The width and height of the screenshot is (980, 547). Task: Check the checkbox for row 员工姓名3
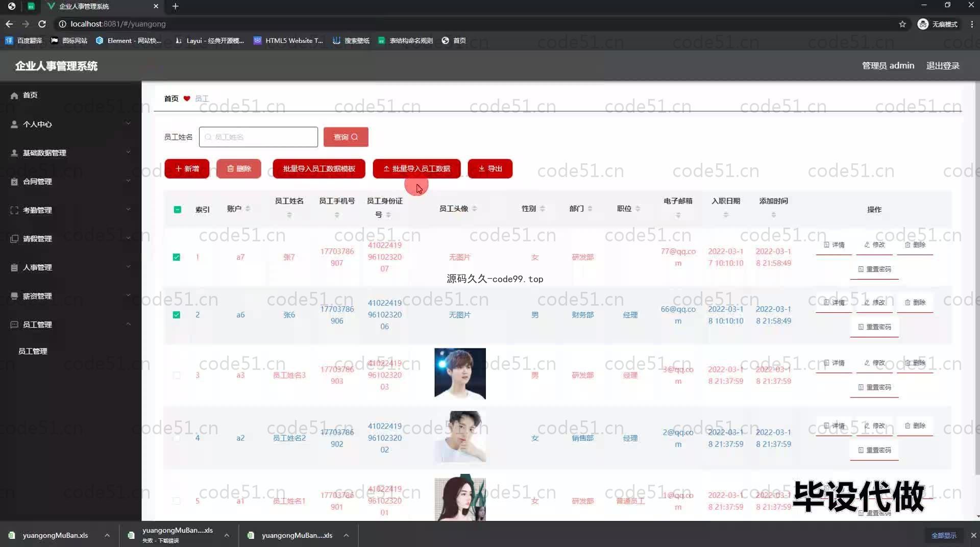[177, 375]
